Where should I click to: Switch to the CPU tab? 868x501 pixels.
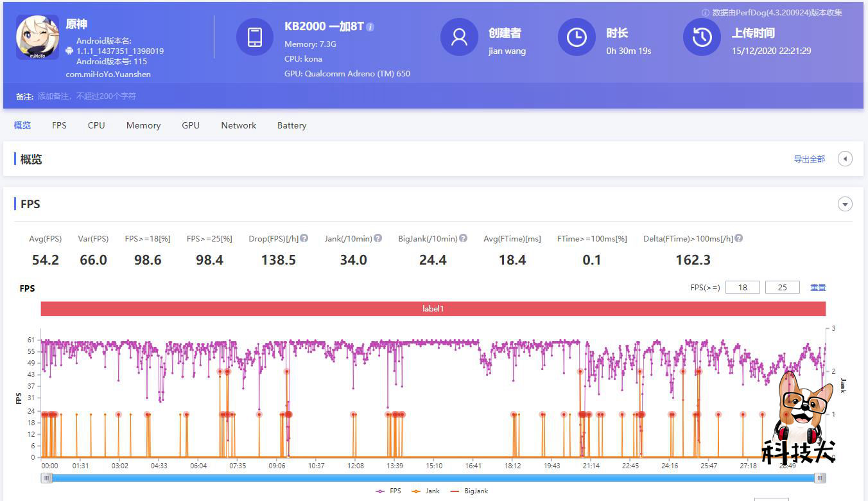tap(96, 125)
